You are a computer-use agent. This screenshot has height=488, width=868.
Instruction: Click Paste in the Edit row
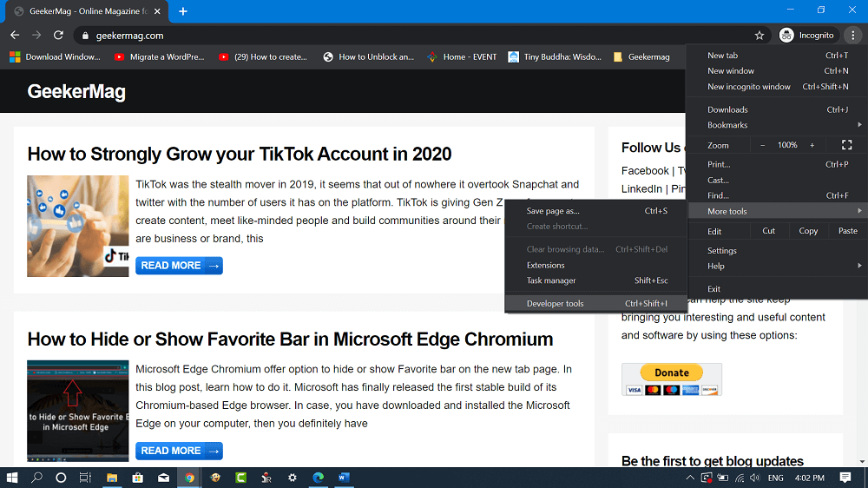(847, 231)
